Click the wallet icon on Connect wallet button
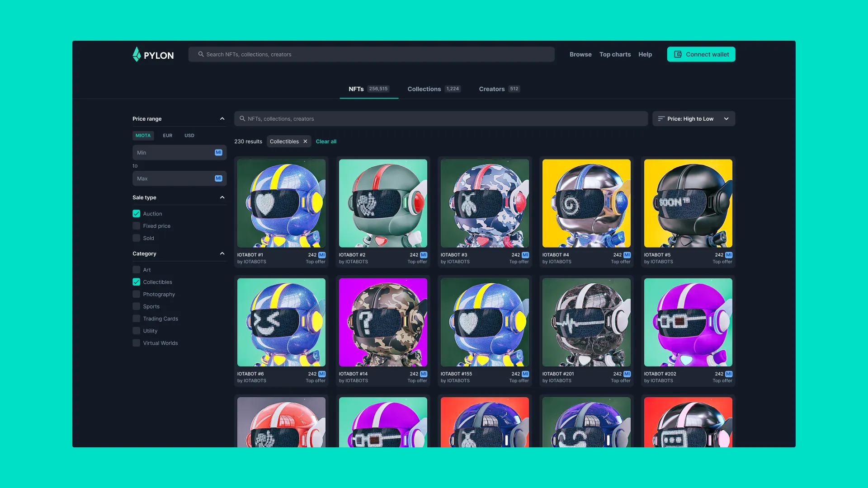The width and height of the screenshot is (868, 488). coord(677,54)
